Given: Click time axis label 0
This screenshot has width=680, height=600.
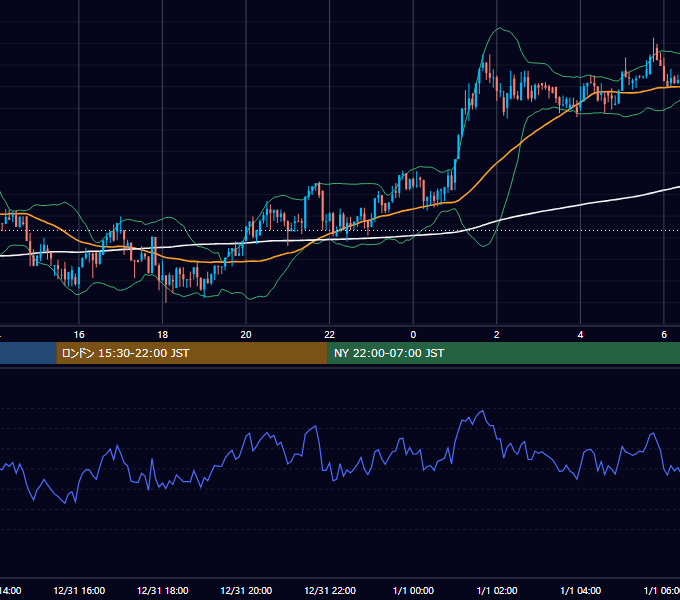Looking at the screenshot, I should pyautogui.click(x=413, y=335).
